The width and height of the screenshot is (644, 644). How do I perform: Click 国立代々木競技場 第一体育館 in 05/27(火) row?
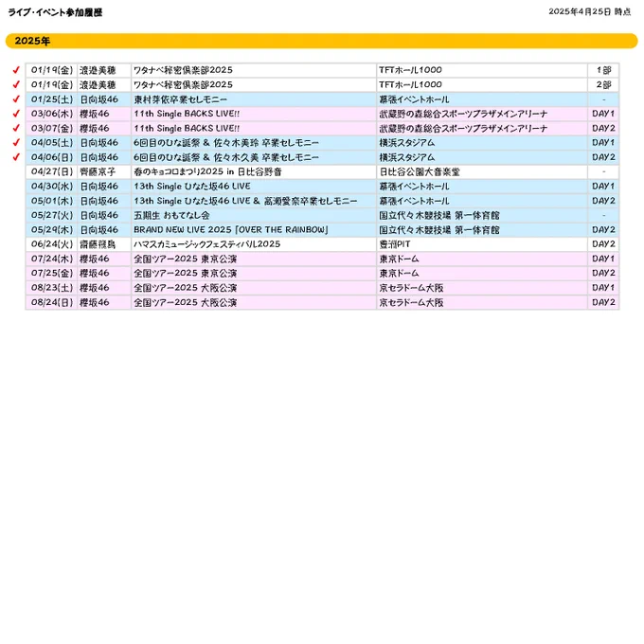(x=439, y=215)
